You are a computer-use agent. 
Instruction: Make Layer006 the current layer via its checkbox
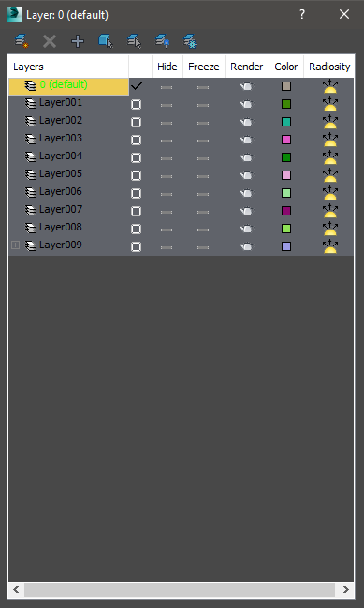[137, 194]
